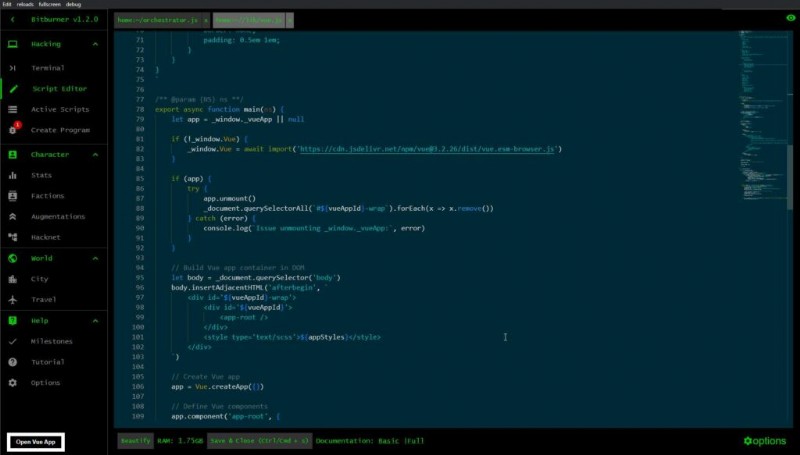Screen dimensions: 800x455
Task: Select the Milestones sidebar label
Action: click(52, 341)
